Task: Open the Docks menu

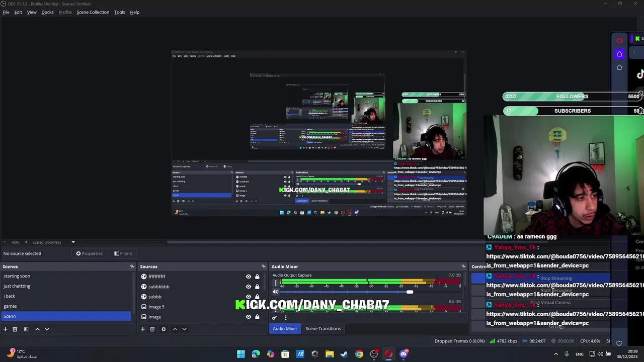Action: click(47, 12)
